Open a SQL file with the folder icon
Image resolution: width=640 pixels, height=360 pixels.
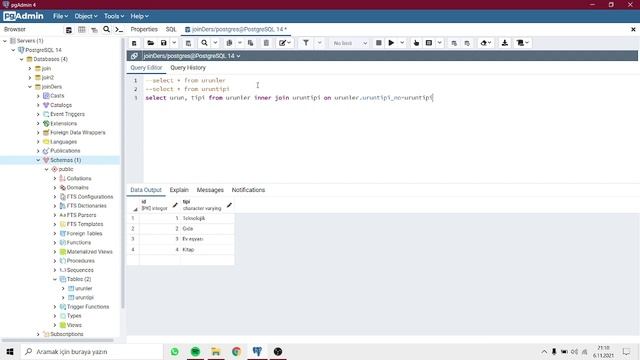pyautogui.click(x=151, y=43)
